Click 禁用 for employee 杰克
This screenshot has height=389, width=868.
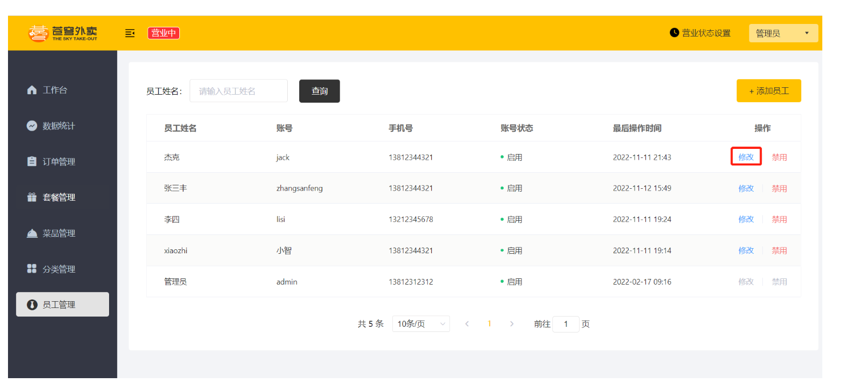click(779, 157)
